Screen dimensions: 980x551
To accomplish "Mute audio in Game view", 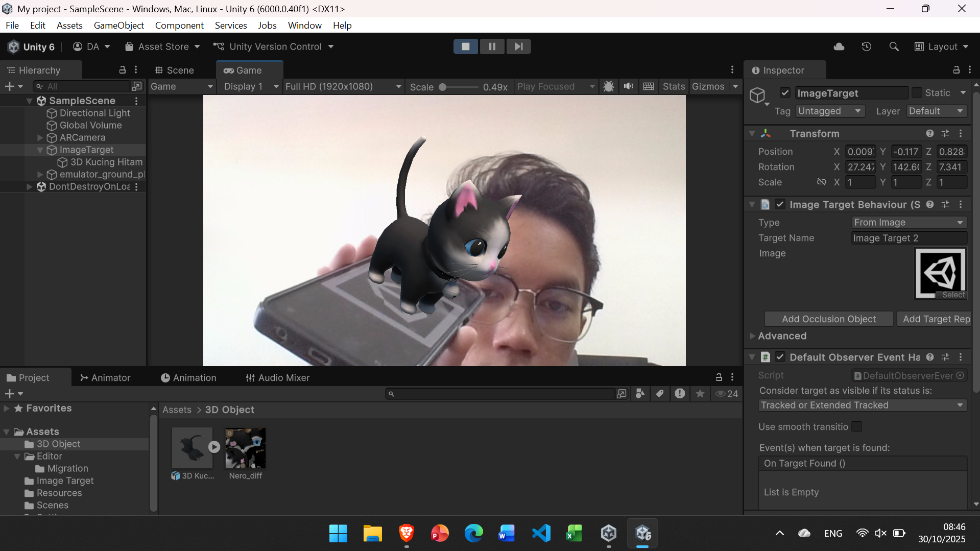I will click(x=628, y=86).
